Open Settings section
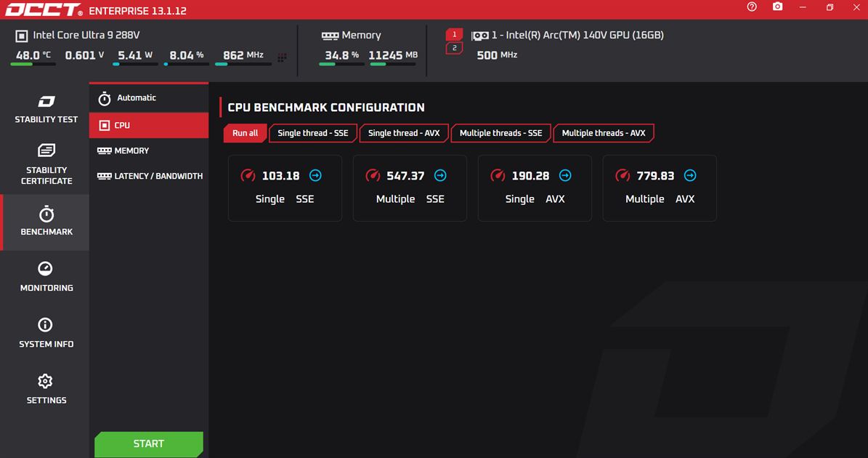 [x=46, y=390]
